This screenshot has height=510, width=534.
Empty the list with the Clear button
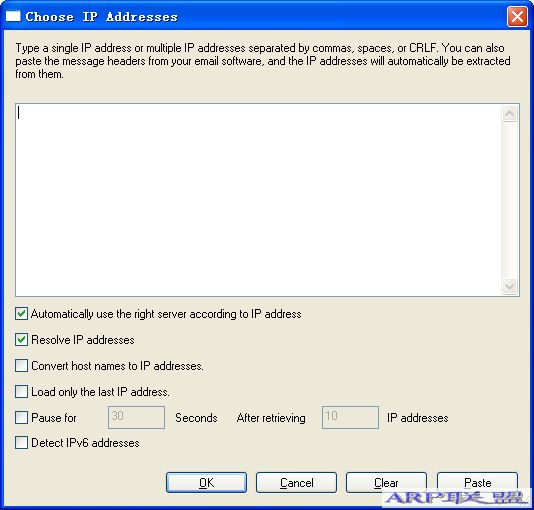tap(386, 482)
